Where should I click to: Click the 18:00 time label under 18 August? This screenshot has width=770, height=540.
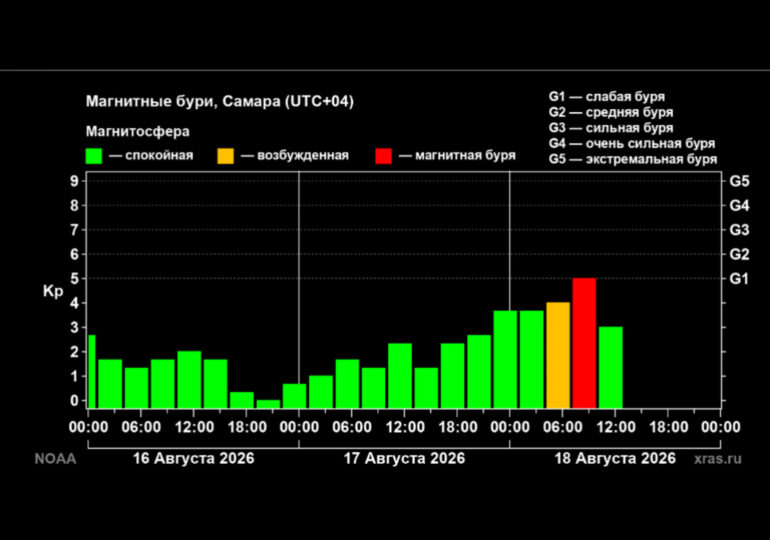point(668,427)
